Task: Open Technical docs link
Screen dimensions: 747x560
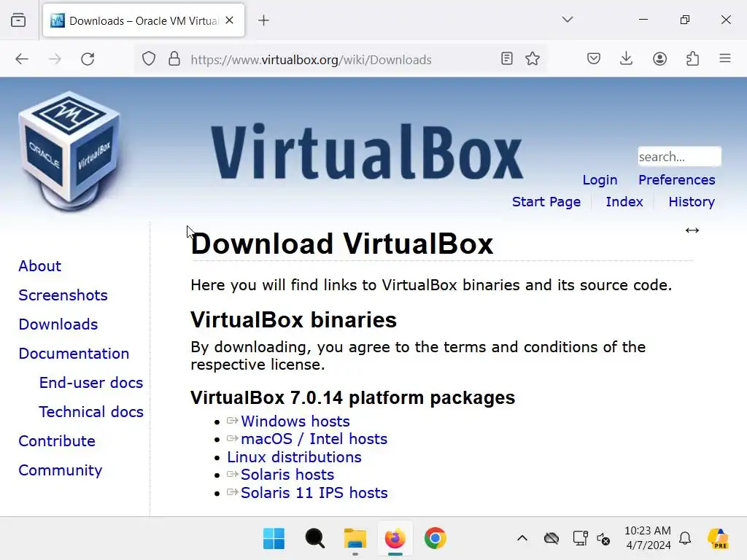Action: coord(91,412)
